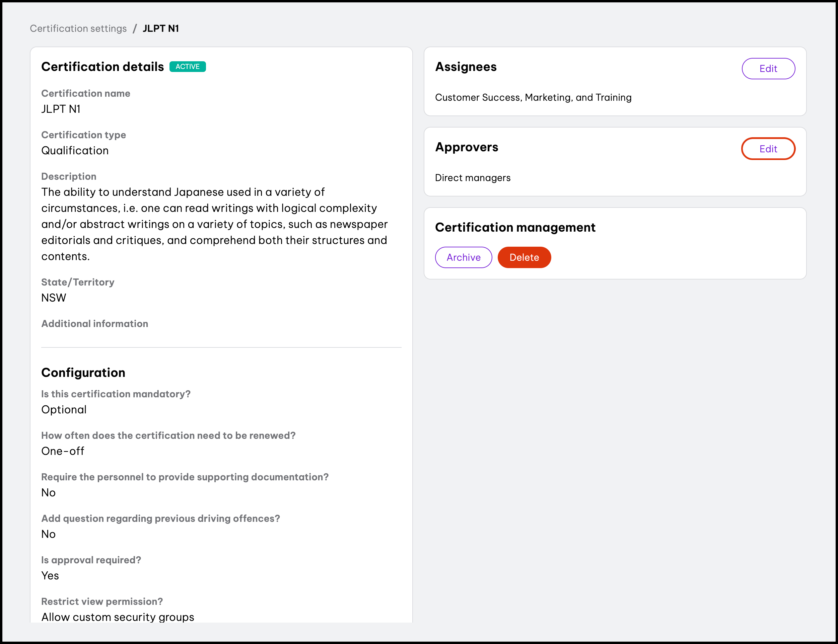Click the Approvers heading
This screenshot has height=644, width=838.
coord(467,147)
